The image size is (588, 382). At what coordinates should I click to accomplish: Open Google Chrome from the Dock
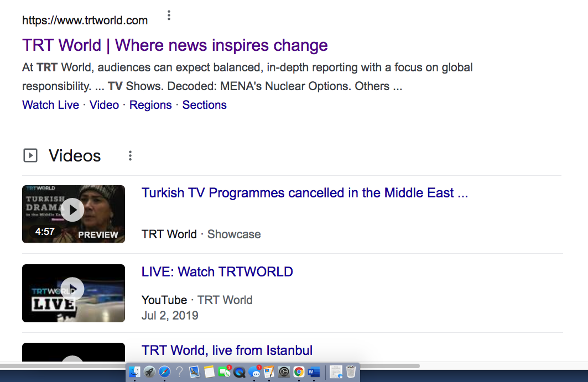tap(299, 372)
